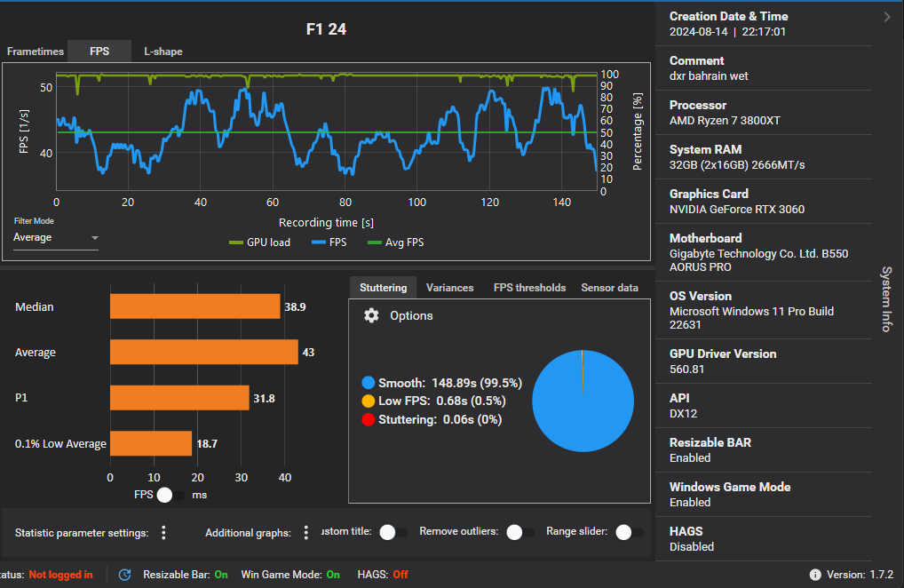Click the 0.1% Low Average bar

point(151,443)
